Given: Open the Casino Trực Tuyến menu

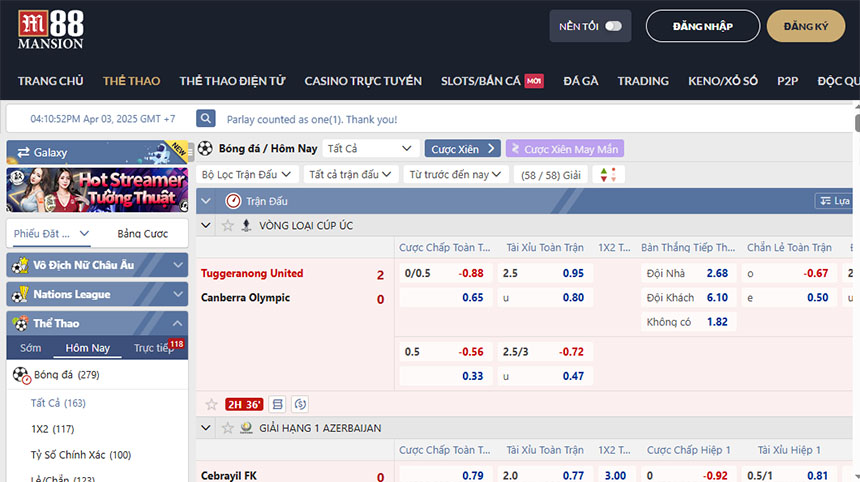Looking at the screenshot, I should [x=363, y=81].
